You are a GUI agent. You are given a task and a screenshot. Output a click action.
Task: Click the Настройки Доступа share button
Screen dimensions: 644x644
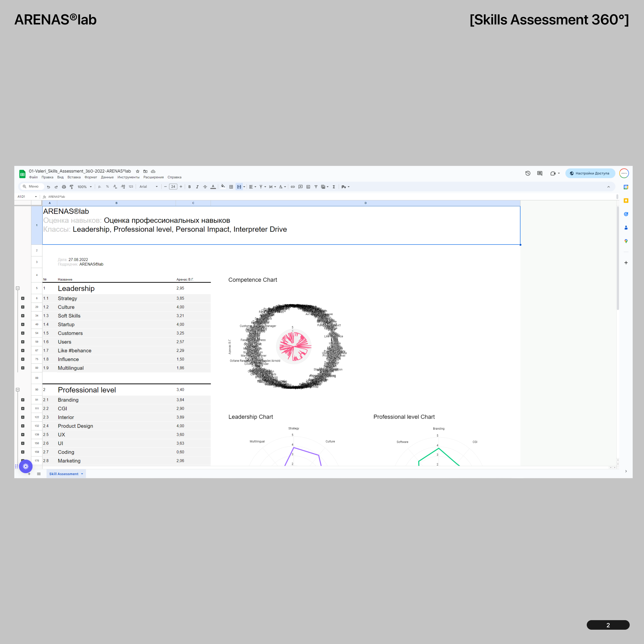590,173
